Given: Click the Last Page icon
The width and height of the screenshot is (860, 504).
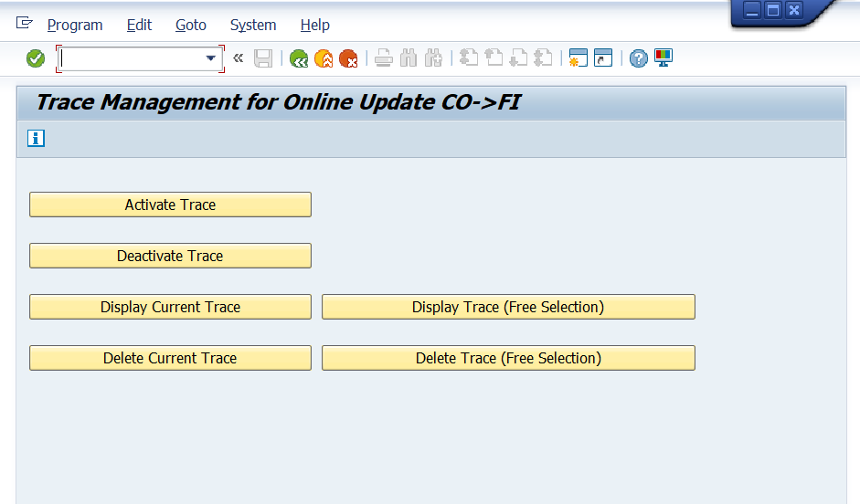Looking at the screenshot, I should tap(543, 58).
